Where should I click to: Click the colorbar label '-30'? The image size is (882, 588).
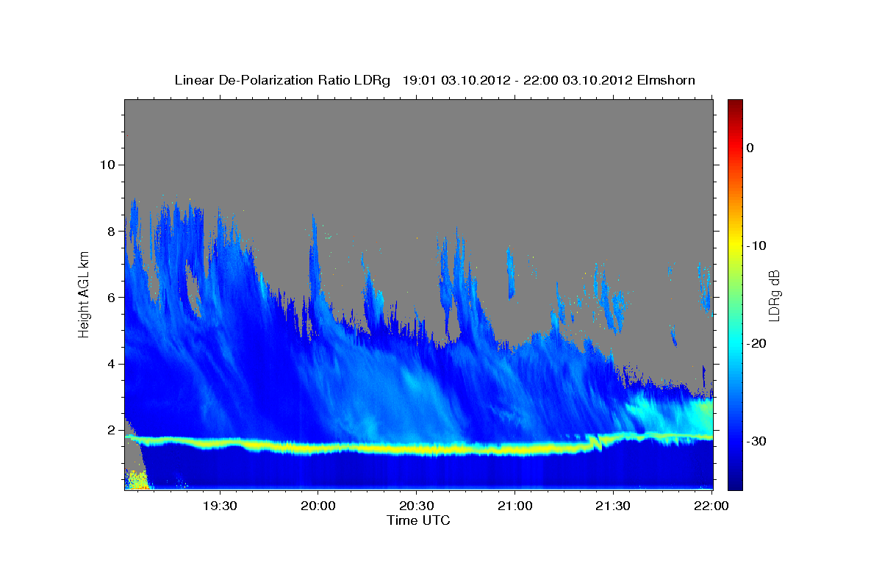[x=756, y=441]
